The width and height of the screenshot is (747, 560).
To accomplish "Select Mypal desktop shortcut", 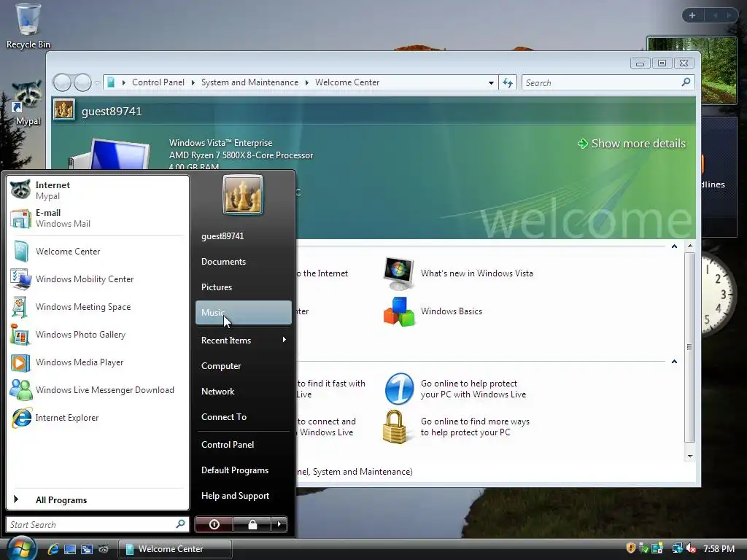I will tap(27, 104).
